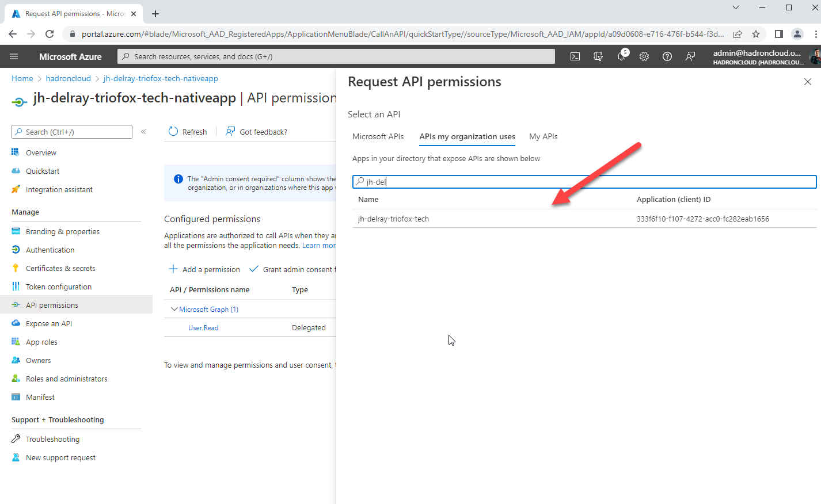Open the Azure portal hamburger menu
The image size is (821, 504).
[14, 56]
